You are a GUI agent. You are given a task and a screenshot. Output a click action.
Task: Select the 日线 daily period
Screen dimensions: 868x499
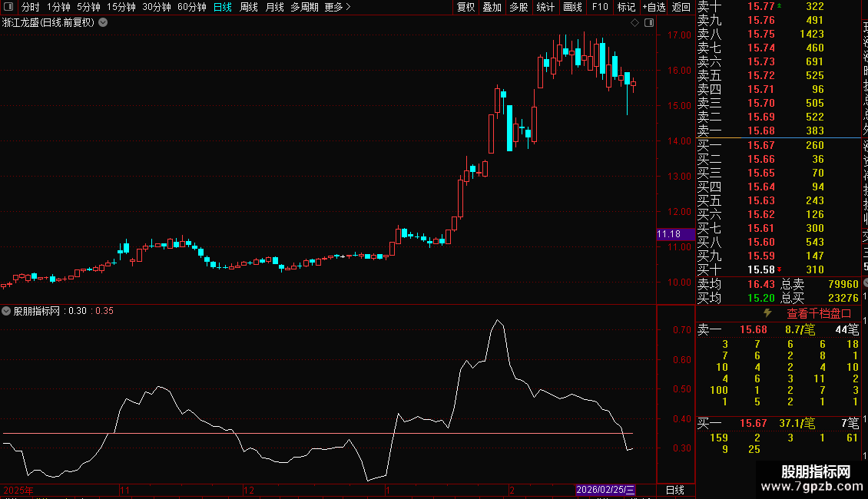[223, 7]
